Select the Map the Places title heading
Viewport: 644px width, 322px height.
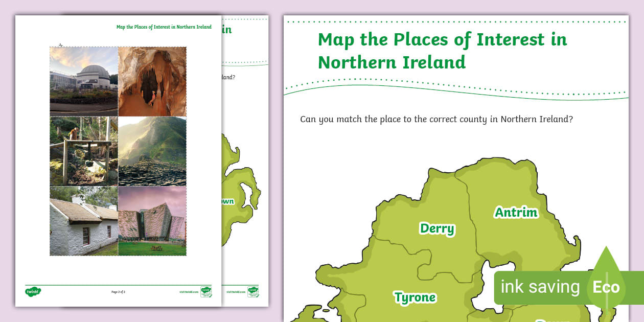click(x=443, y=50)
